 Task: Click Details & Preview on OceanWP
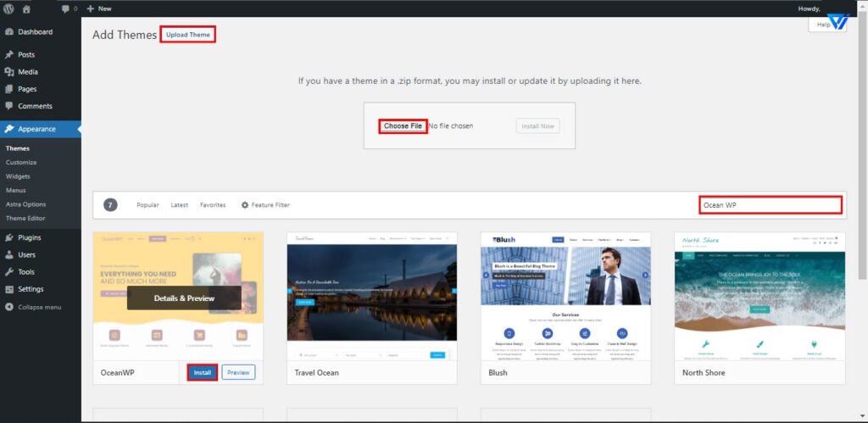tap(184, 298)
